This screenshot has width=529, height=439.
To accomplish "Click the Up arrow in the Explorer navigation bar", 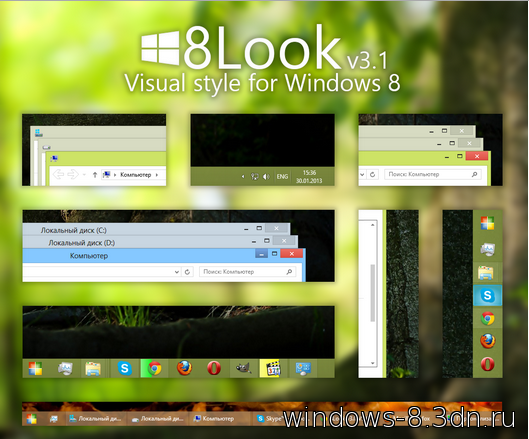I will (95, 174).
